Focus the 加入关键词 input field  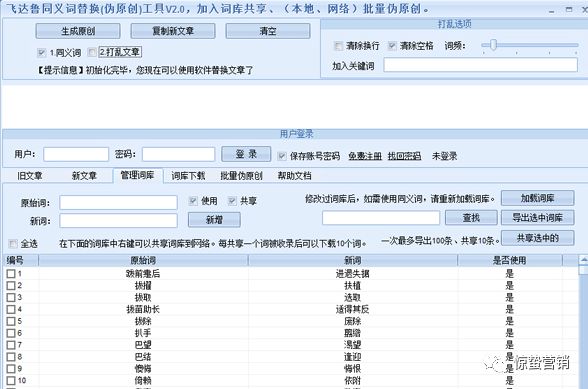(x=480, y=65)
